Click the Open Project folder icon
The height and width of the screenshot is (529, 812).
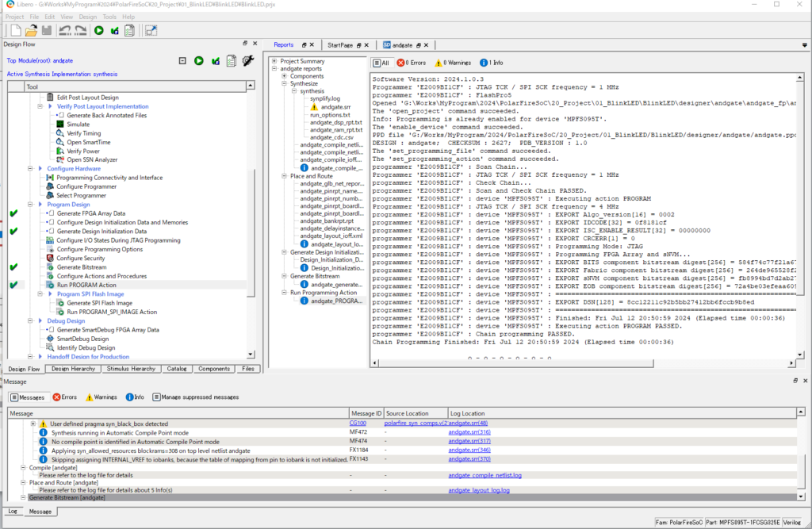point(32,31)
